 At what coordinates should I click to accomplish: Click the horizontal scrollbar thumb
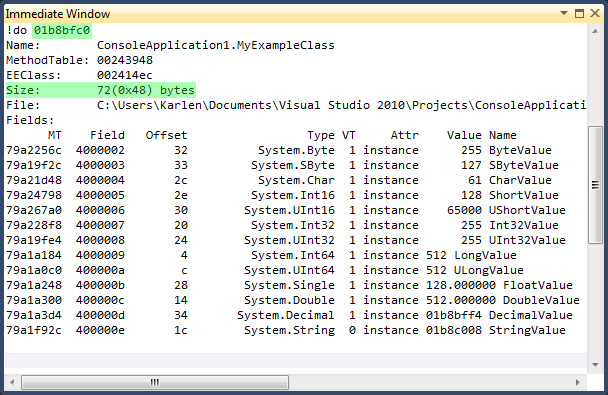tap(155, 383)
